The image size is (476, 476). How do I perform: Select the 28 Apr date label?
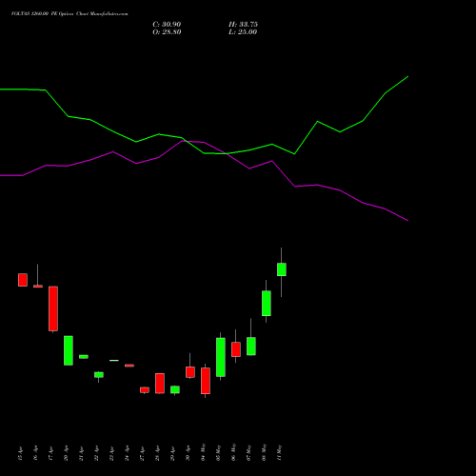click(158, 453)
